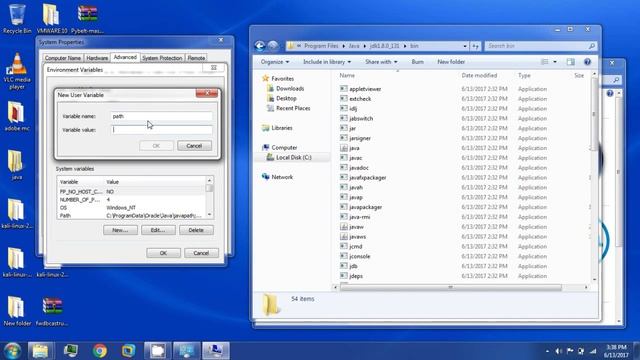This screenshot has height=360, width=640.
Task: Click Delete under System variables
Action: [x=196, y=230]
